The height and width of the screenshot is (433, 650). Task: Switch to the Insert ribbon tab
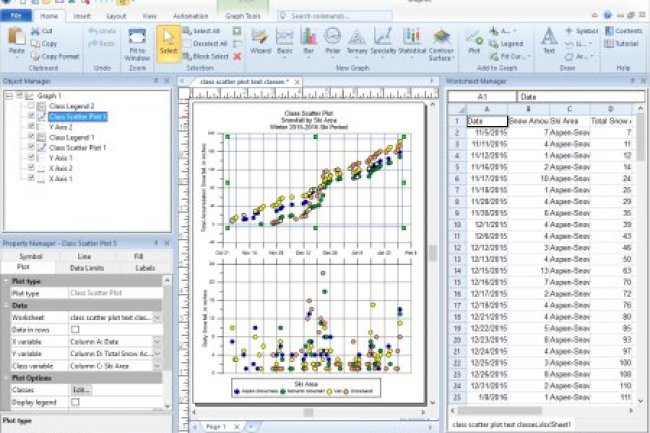[x=82, y=16]
